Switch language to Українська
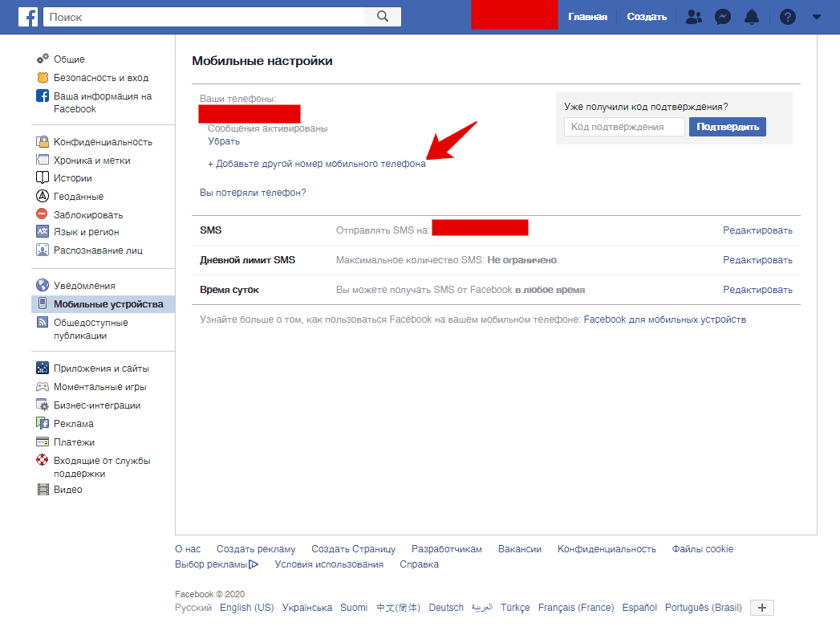Viewport: 840px width, 635px height. 307,608
